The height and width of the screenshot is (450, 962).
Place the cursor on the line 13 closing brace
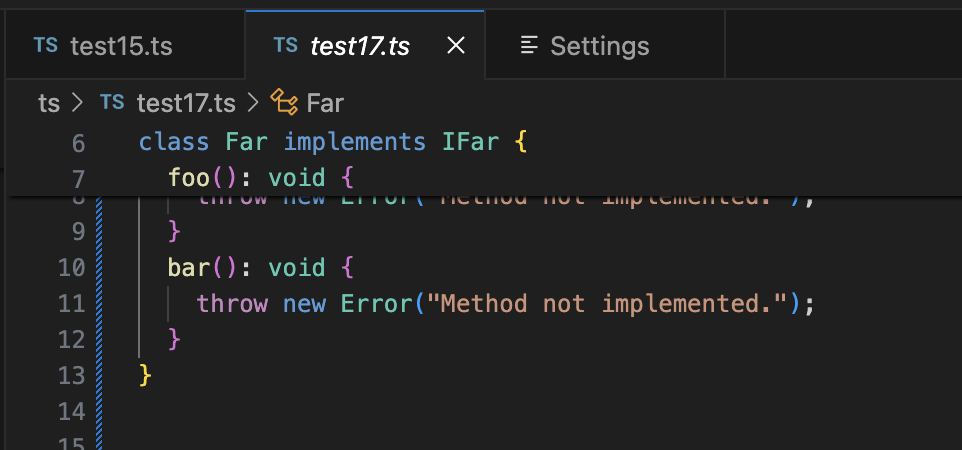tap(146, 376)
